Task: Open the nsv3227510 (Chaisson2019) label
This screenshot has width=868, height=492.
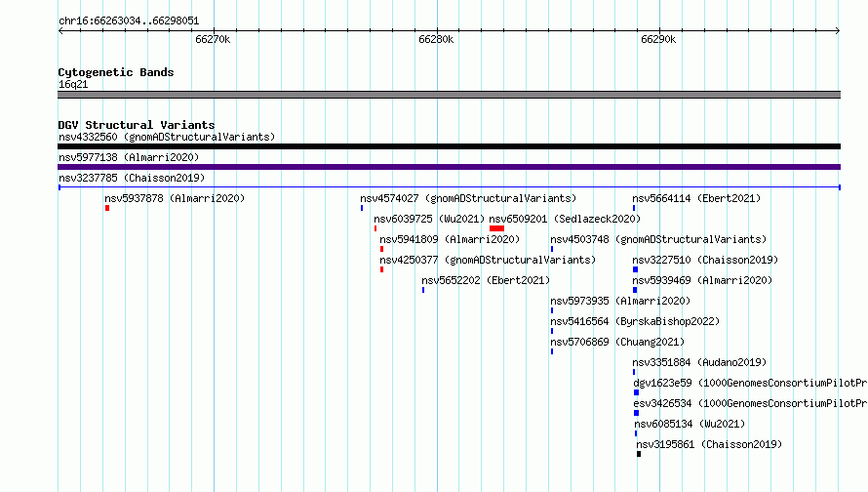Action: click(705, 260)
